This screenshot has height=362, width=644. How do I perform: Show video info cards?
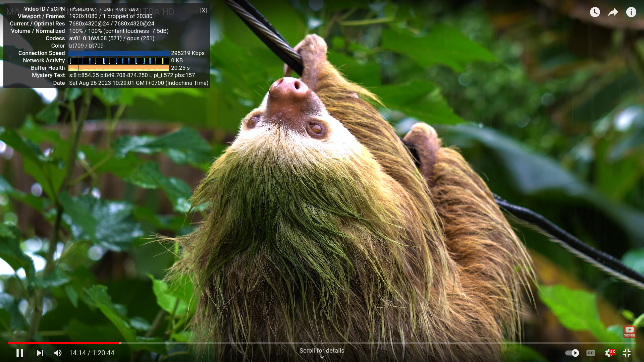pyautogui.click(x=631, y=12)
